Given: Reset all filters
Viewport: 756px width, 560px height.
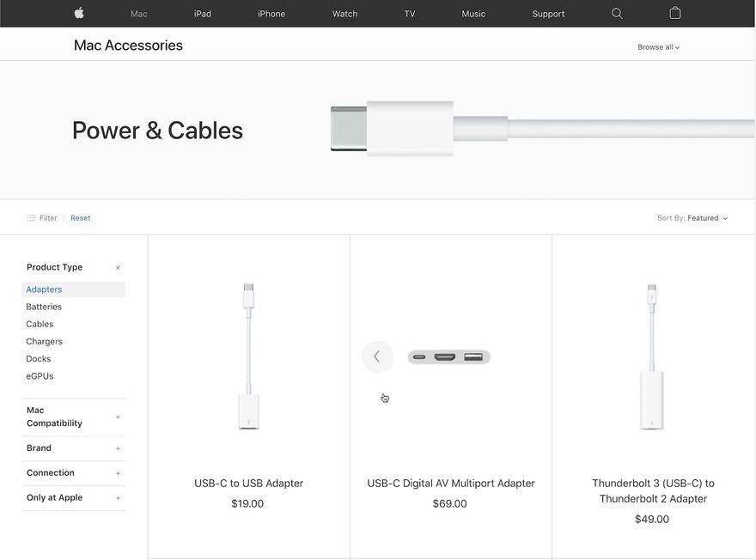Looking at the screenshot, I should click(x=80, y=218).
